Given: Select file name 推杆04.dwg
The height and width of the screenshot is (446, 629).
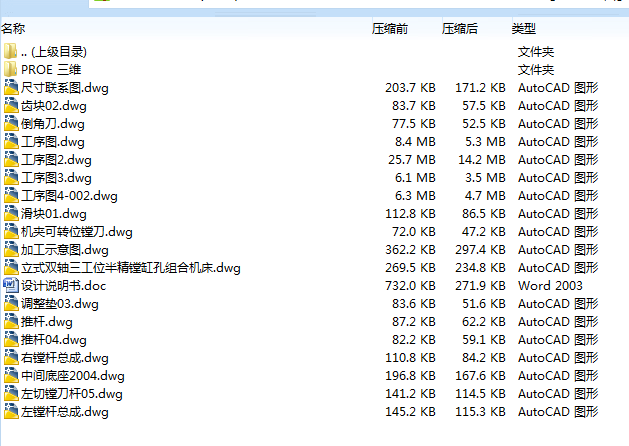Looking at the screenshot, I should point(54,340).
